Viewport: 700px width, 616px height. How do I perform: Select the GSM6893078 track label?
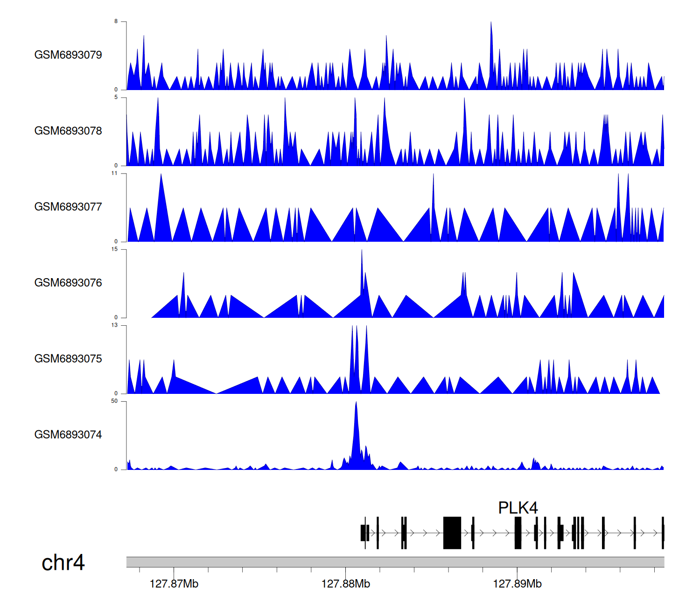[68, 131]
